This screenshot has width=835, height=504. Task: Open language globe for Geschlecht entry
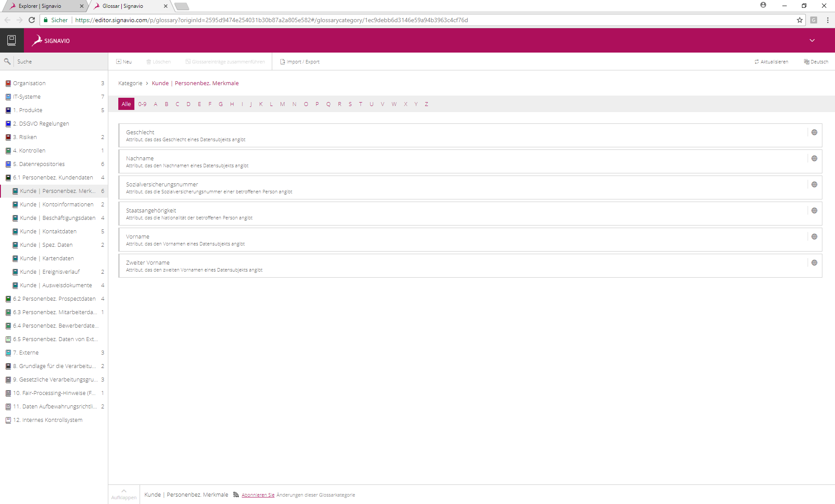pos(814,133)
